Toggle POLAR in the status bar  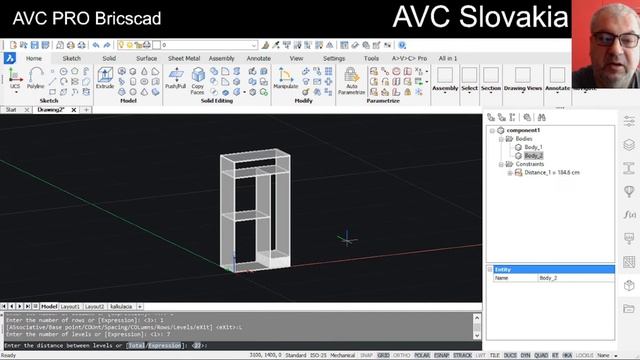(x=422, y=356)
